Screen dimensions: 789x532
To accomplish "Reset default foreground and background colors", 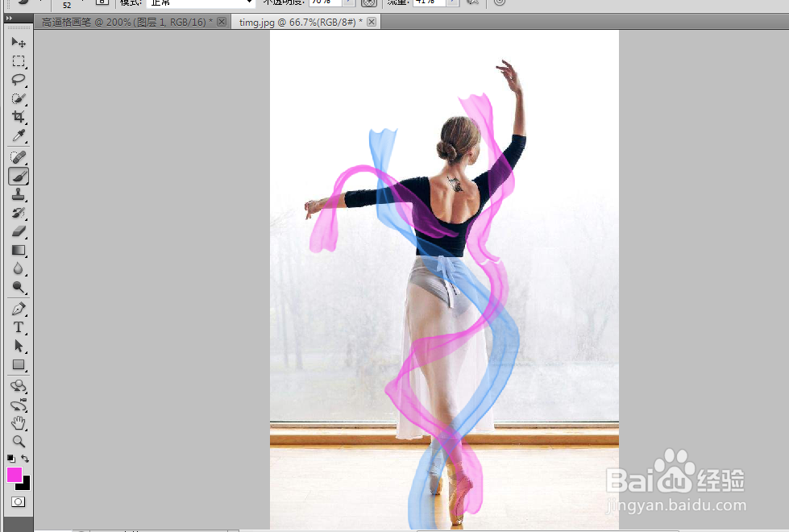I will [x=10, y=459].
